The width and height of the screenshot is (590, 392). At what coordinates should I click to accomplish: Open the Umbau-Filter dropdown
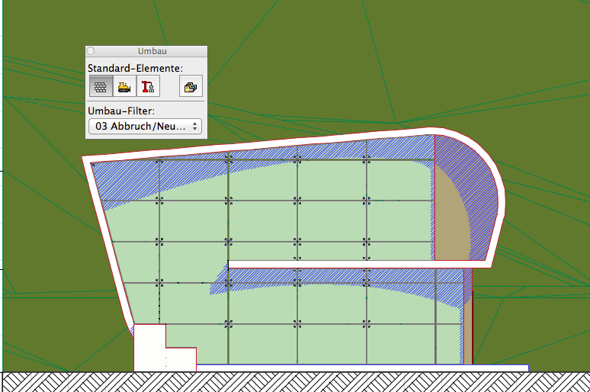[x=145, y=126]
